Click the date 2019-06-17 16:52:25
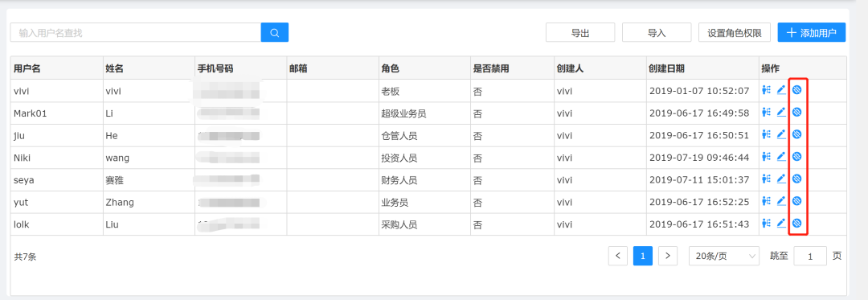Viewport: 868px width, 300px height. click(x=699, y=202)
